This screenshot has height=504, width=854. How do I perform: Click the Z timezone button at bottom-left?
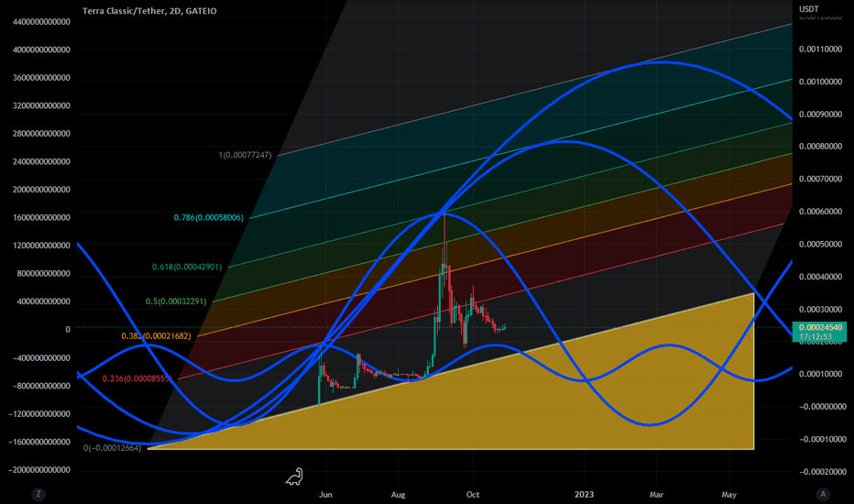point(38,494)
